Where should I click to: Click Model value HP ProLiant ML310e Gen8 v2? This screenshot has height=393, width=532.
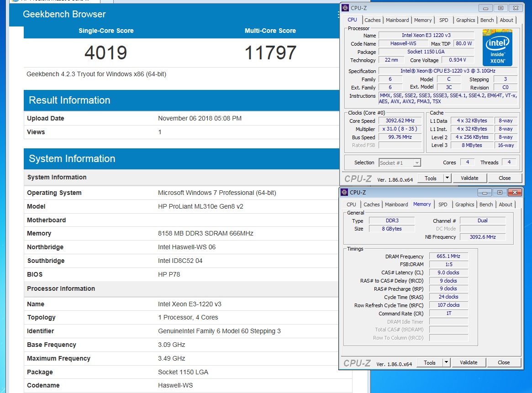pyautogui.click(x=200, y=206)
